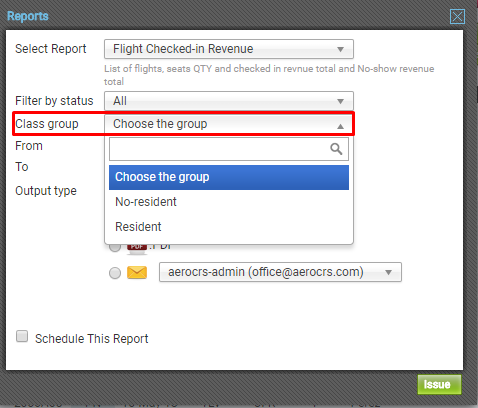Click the PDF output icon
478x408 pixels.
[x=137, y=249]
